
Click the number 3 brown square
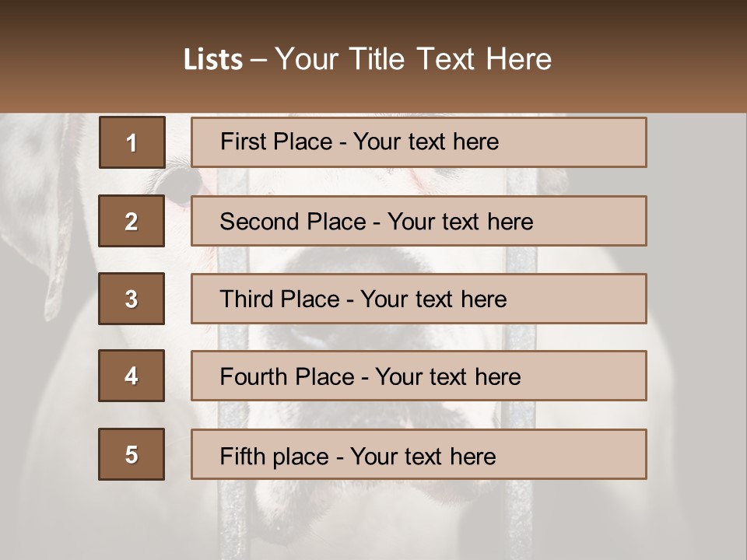[132, 299]
